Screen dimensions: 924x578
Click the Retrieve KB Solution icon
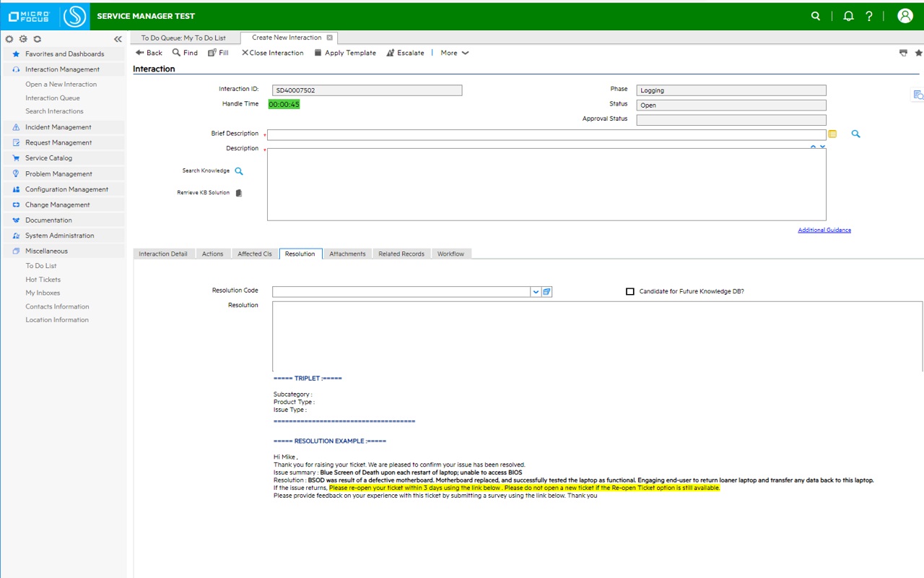coord(239,193)
